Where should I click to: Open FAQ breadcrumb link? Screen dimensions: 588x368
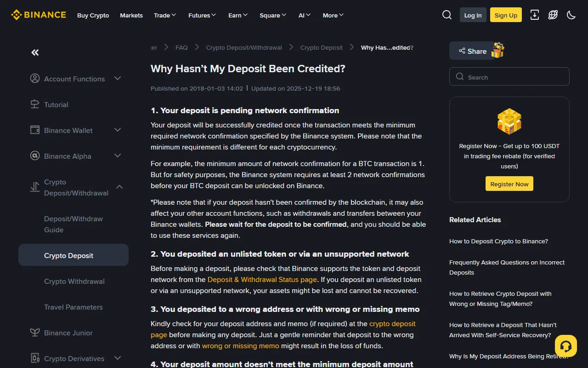tap(181, 48)
